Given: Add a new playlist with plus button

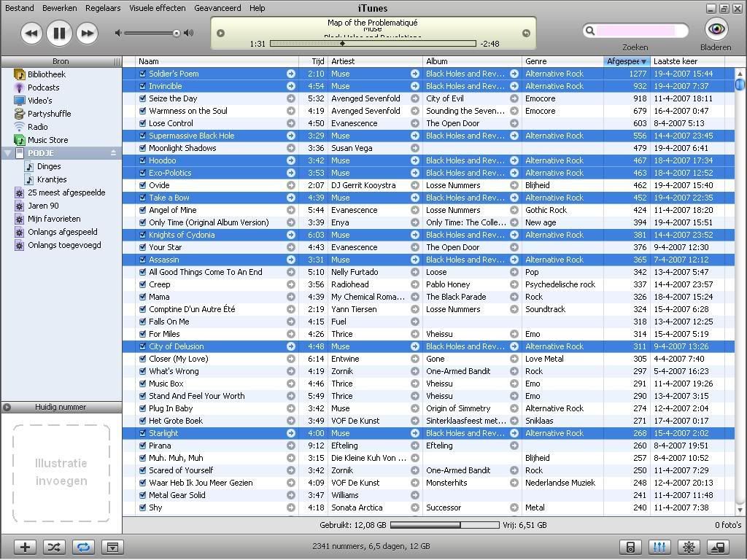Looking at the screenshot, I should pyautogui.click(x=25, y=547).
